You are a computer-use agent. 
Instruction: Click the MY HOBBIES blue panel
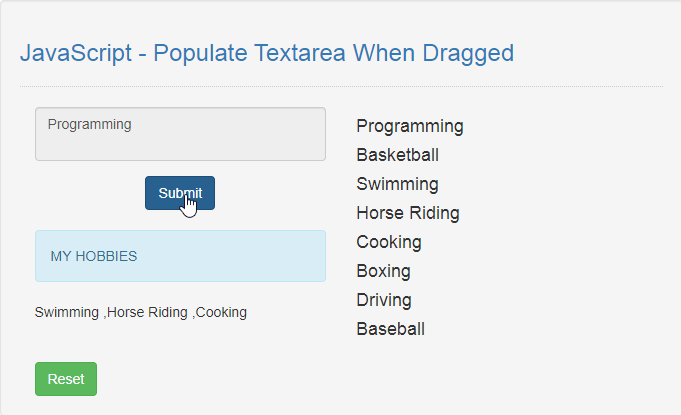click(x=180, y=256)
